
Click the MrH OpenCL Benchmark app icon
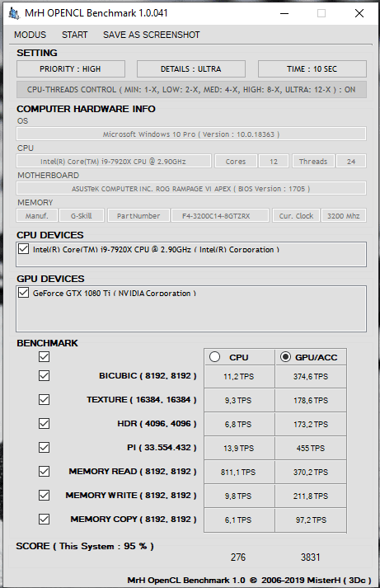(x=14, y=13)
